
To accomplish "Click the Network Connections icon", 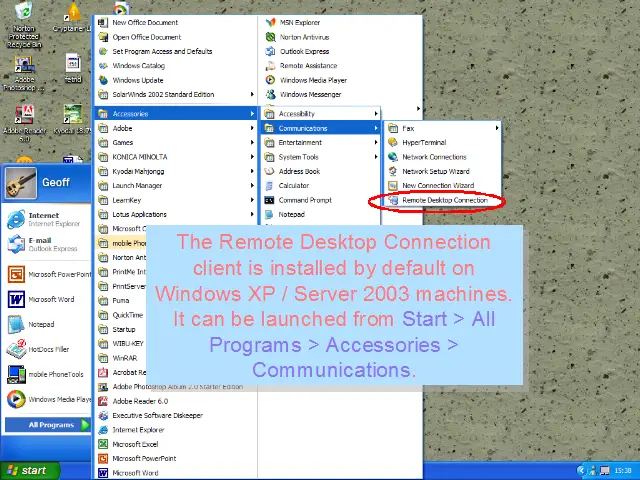I will coord(393,157).
